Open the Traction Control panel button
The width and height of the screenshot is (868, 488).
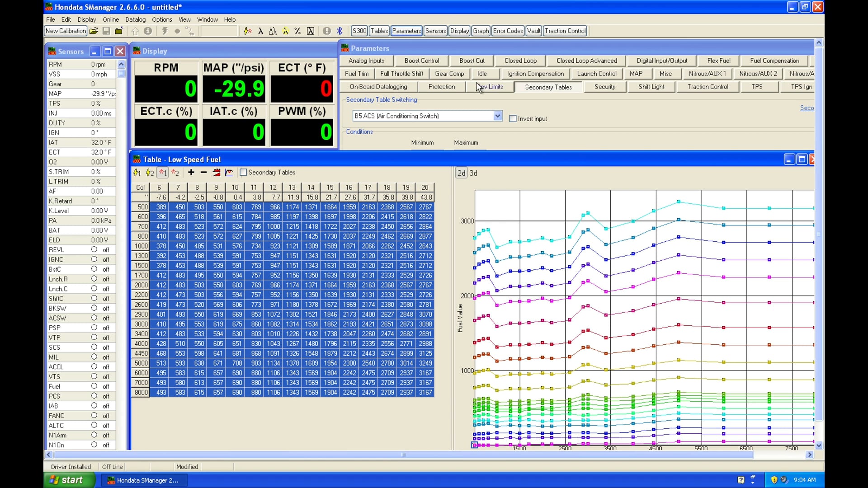tap(565, 31)
